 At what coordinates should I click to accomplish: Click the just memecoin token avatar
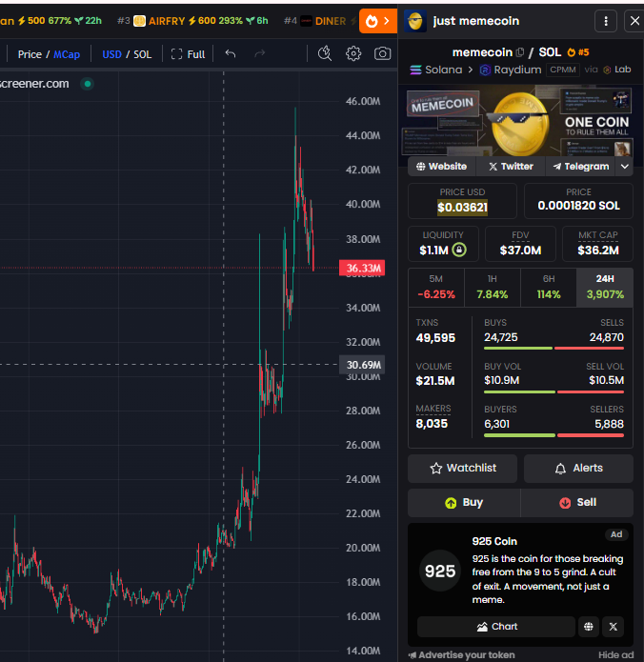tap(415, 21)
